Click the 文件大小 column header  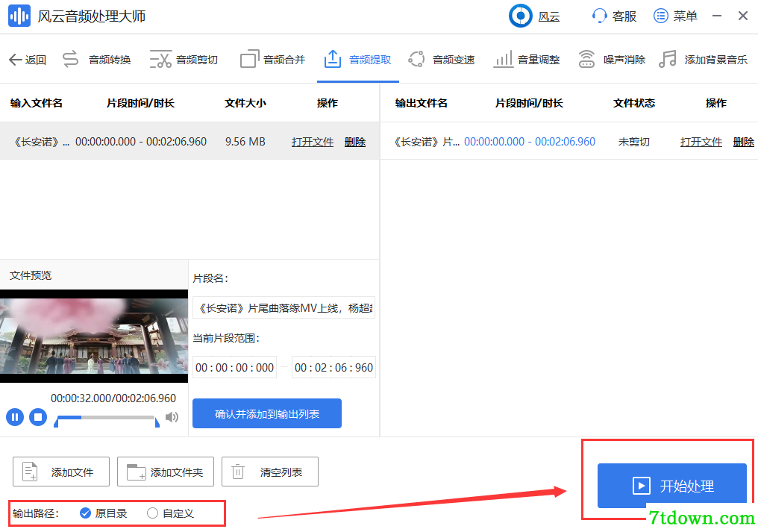245,103
